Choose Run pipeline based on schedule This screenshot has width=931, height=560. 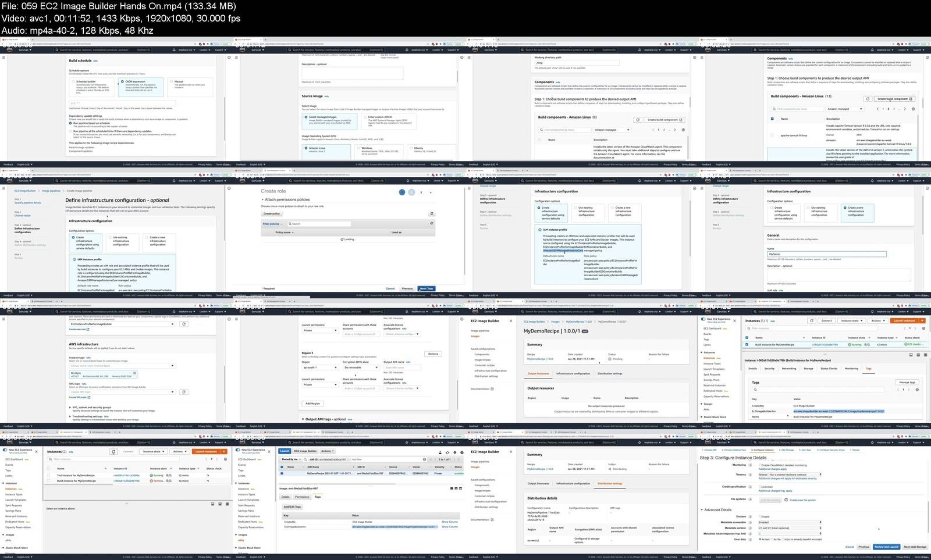pos(71,123)
